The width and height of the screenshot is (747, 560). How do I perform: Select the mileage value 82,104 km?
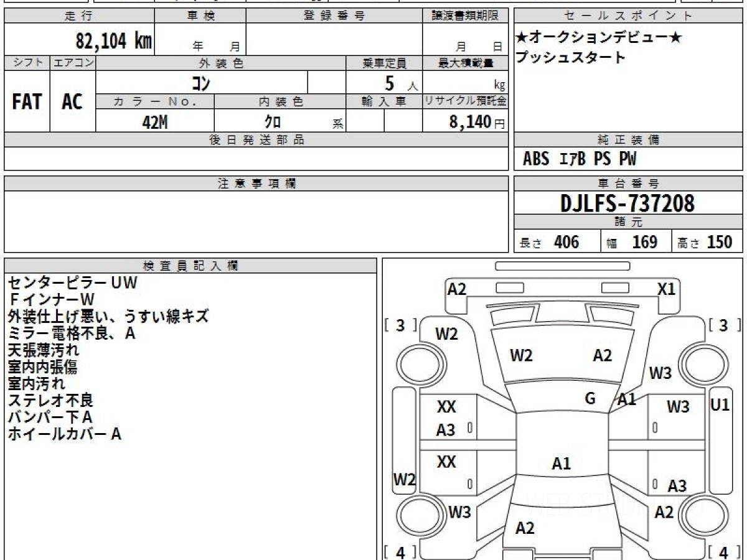[x=114, y=40]
